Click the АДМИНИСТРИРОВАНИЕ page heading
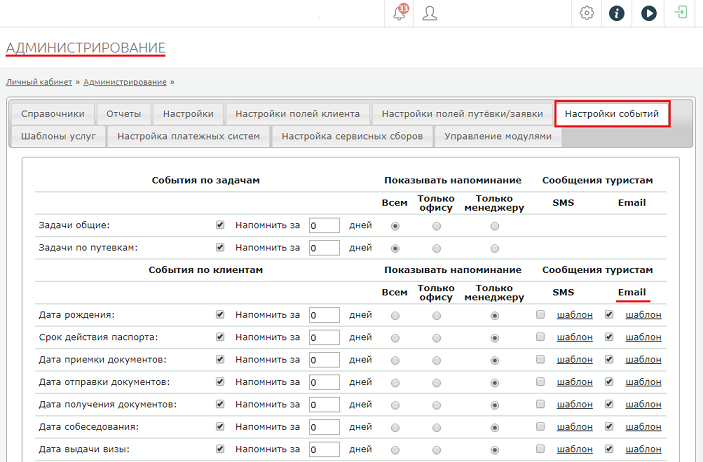 [86, 48]
